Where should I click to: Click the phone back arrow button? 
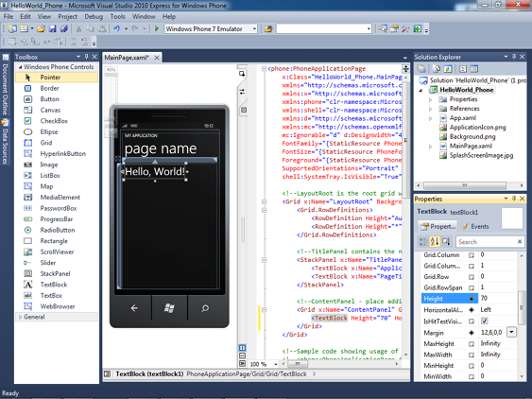tap(134, 308)
